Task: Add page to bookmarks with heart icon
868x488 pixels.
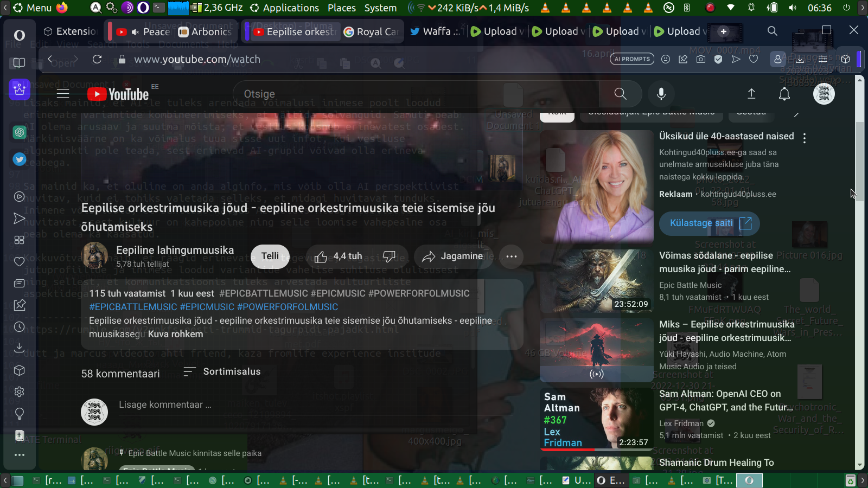Action: click(754, 59)
